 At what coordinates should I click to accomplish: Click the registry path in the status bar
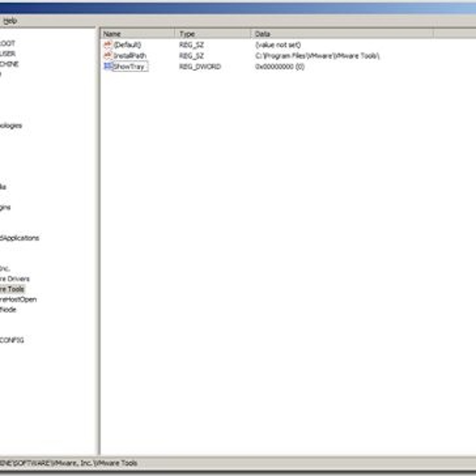tap(68, 463)
